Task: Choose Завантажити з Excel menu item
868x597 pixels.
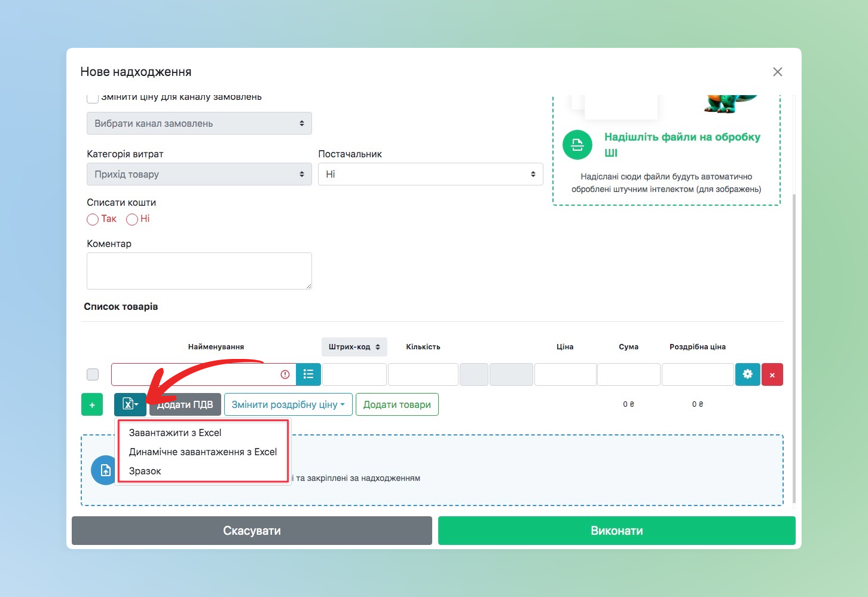Action: 175,433
